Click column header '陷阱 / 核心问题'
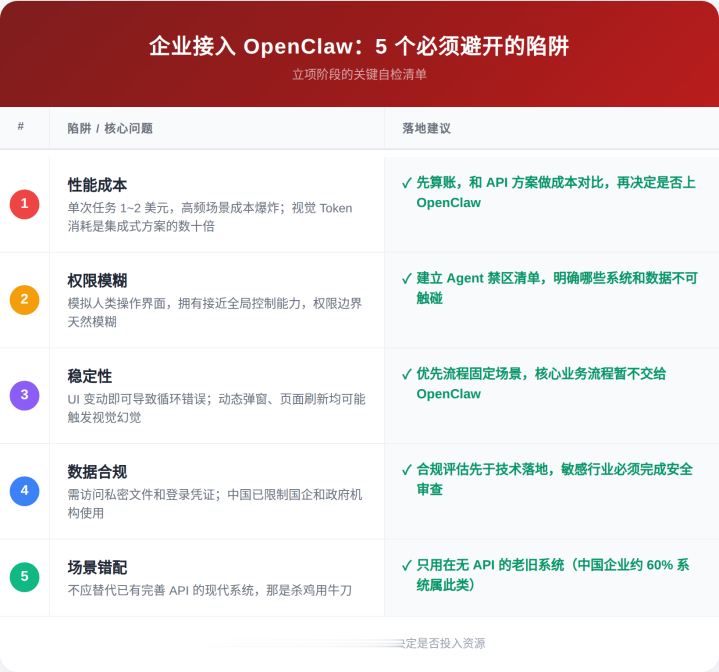 coord(110,128)
